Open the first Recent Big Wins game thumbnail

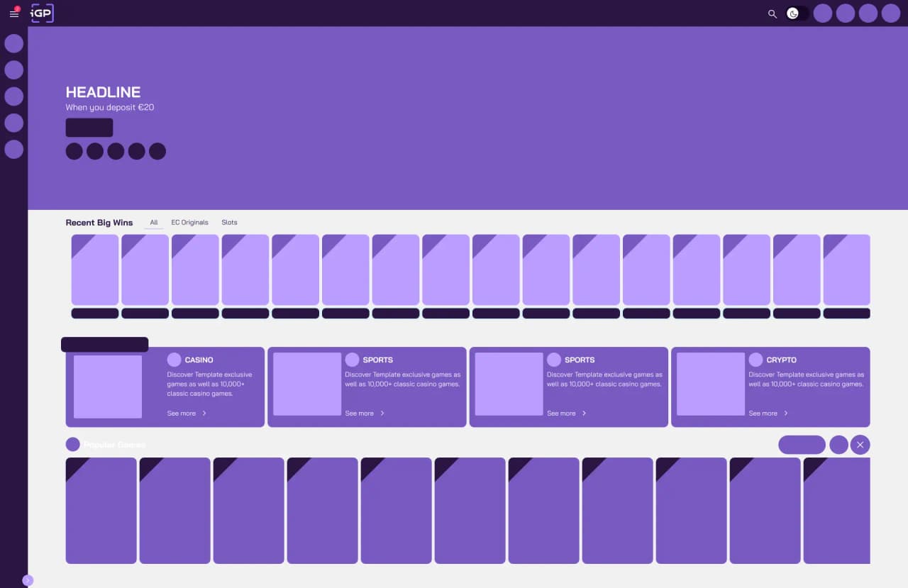pos(95,270)
